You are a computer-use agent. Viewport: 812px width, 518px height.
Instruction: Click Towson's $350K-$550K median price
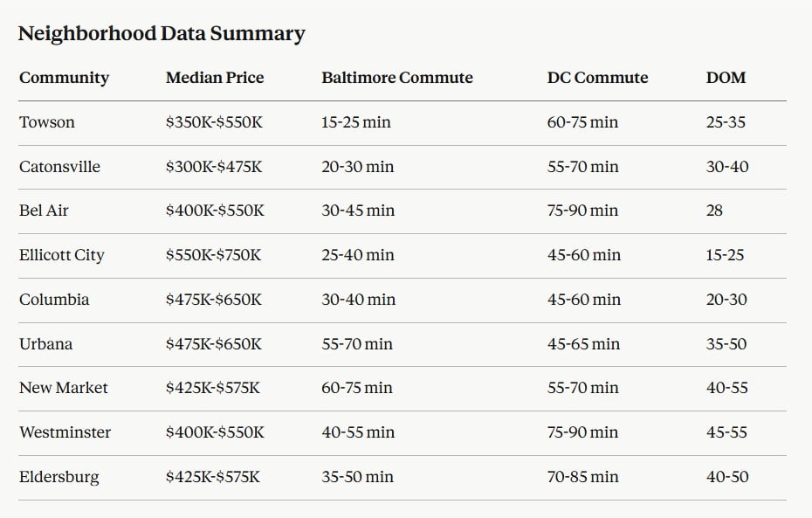[214, 122]
